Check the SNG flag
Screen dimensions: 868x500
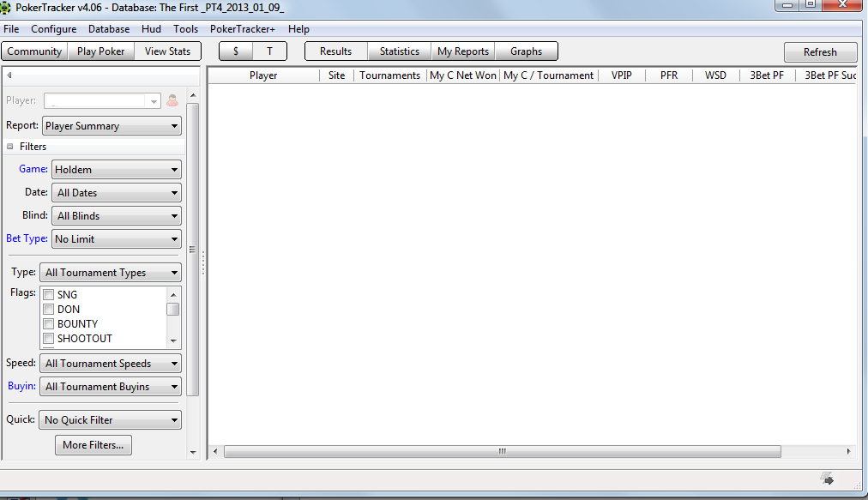pyautogui.click(x=49, y=294)
